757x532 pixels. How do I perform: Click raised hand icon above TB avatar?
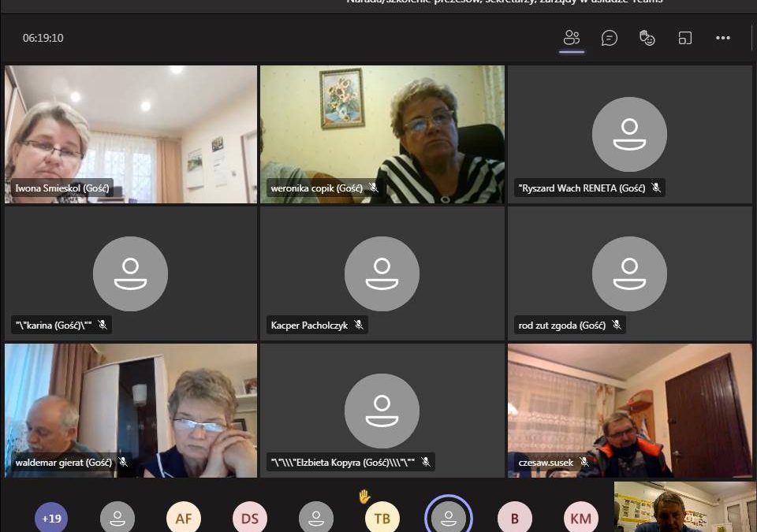point(364,496)
